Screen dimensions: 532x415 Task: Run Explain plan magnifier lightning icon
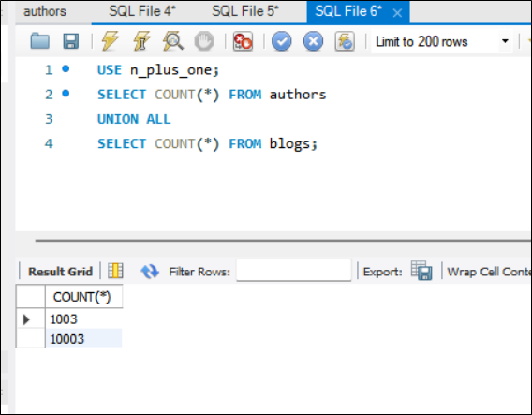173,41
